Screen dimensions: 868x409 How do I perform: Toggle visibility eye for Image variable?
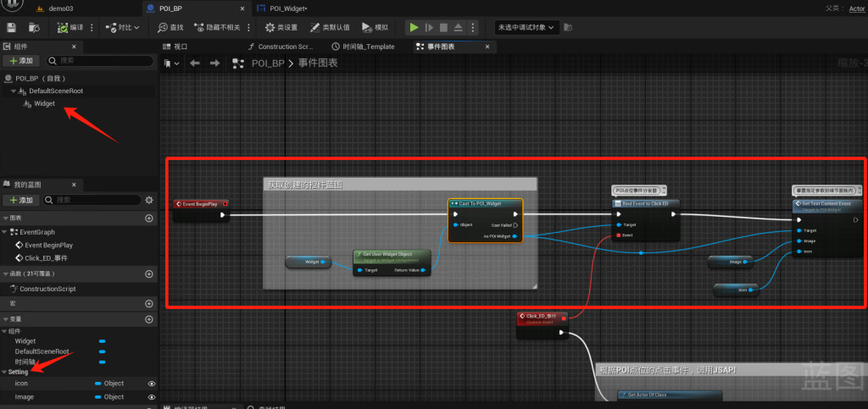(x=152, y=396)
